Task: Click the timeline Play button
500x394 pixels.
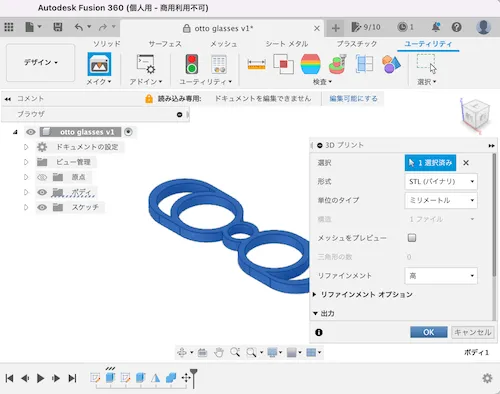Action: coord(40,378)
